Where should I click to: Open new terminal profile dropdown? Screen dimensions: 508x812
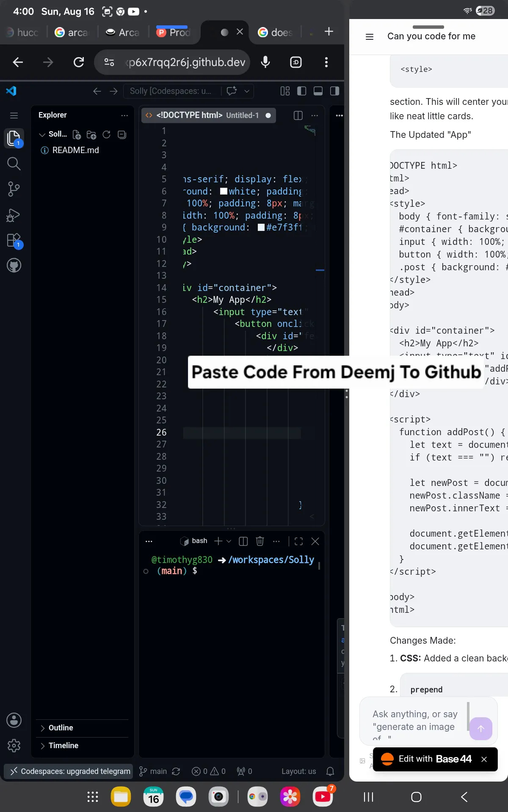coord(229,541)
